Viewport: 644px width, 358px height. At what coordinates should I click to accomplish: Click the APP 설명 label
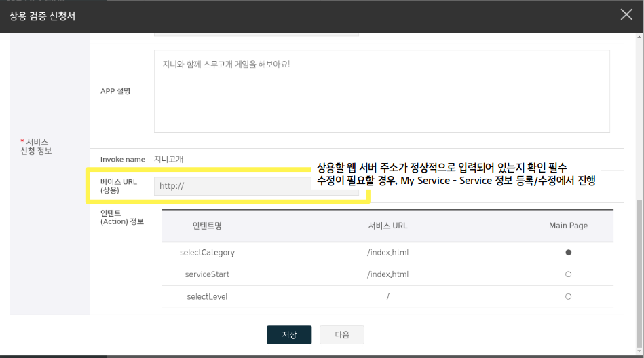point(115,91)
